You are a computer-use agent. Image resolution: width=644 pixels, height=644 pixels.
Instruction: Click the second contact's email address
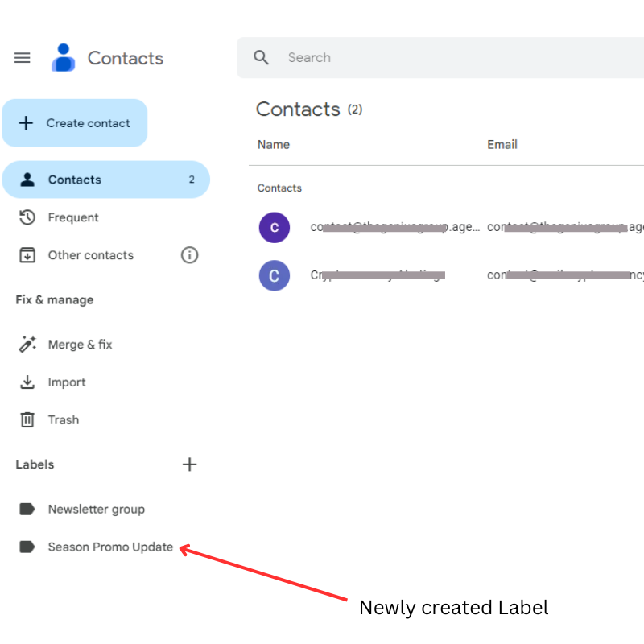coord(565,275)
